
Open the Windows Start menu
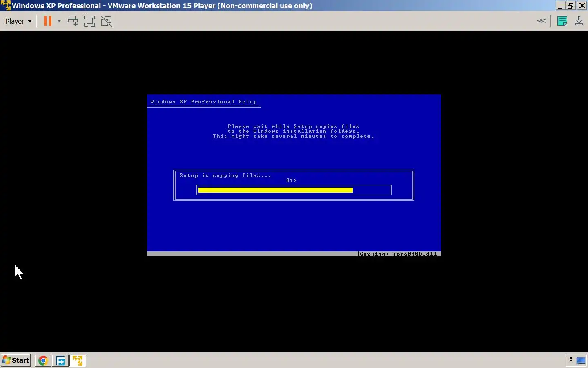click(x=16, y=360)
